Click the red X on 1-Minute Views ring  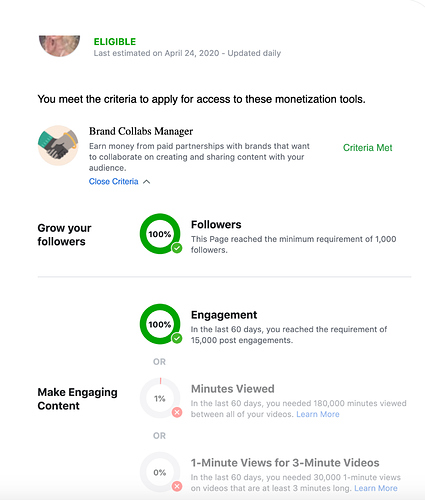click(x=177, y=486)
